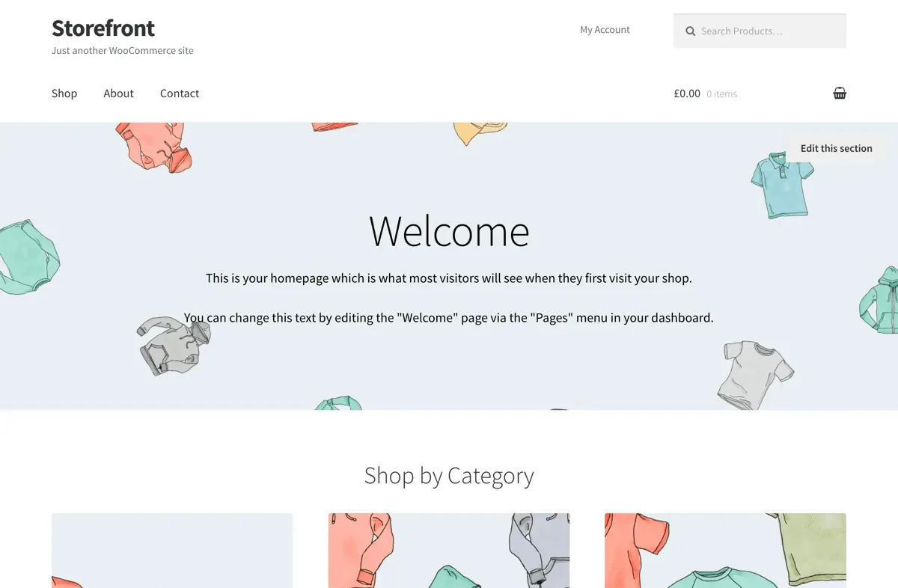Click the green hoodie at right edge
Image resolution: width=898 pixels, height=588 pixels.
pos(879,300)
